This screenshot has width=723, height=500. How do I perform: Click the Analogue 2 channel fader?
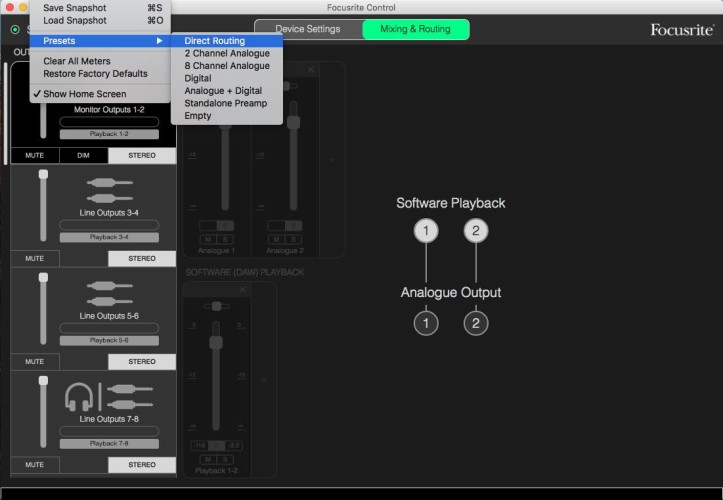click(x=293, y=156)
